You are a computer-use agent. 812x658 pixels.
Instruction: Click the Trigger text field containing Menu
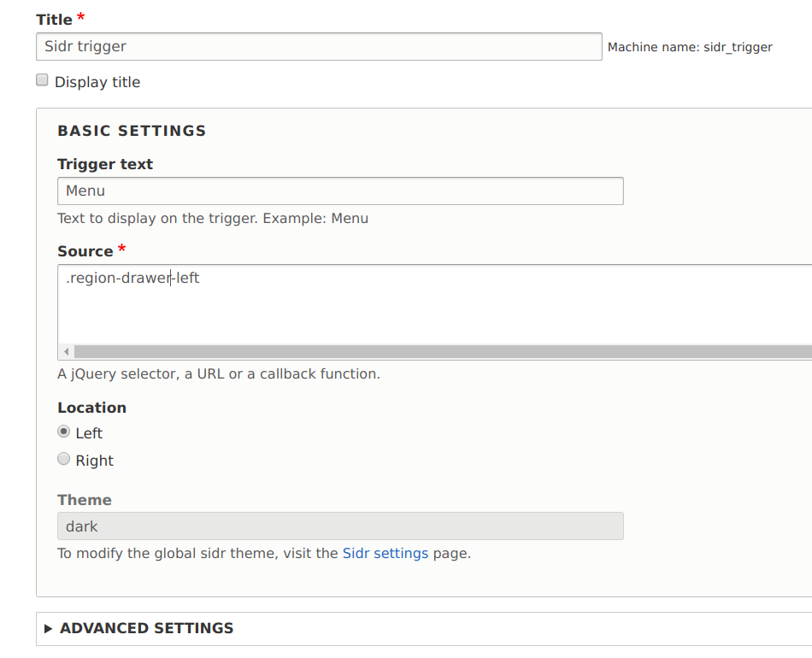pyautogui.click(x=338, y=191)
